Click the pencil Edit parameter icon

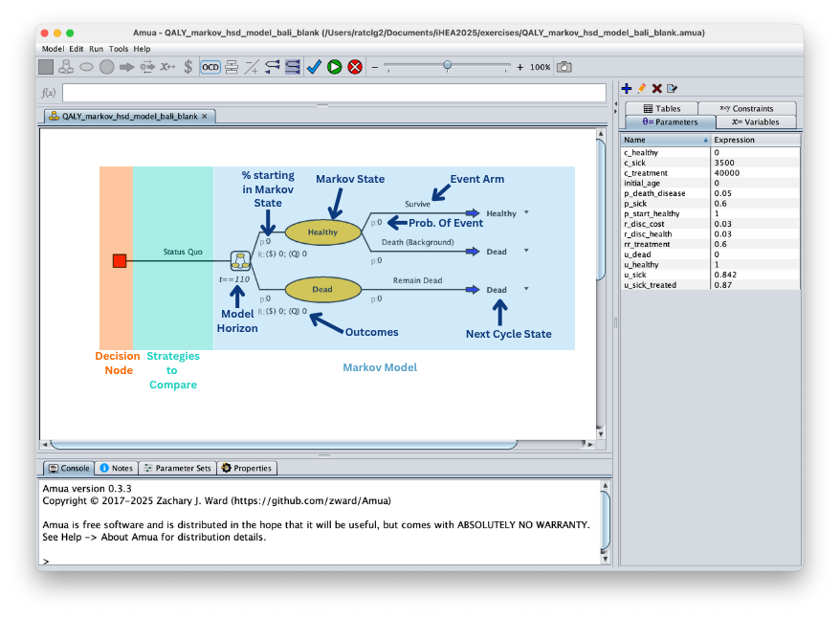[x=642, y=88]
